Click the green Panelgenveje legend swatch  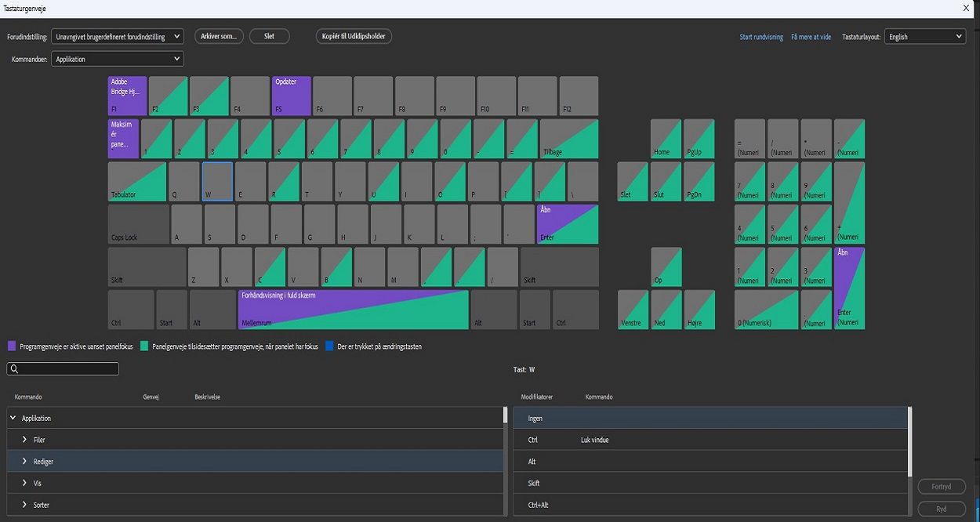[x=144, y=346]
